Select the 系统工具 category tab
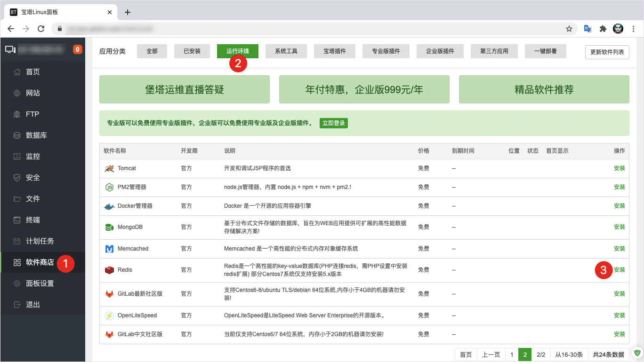The image size is (644, 362). point(286,51)
